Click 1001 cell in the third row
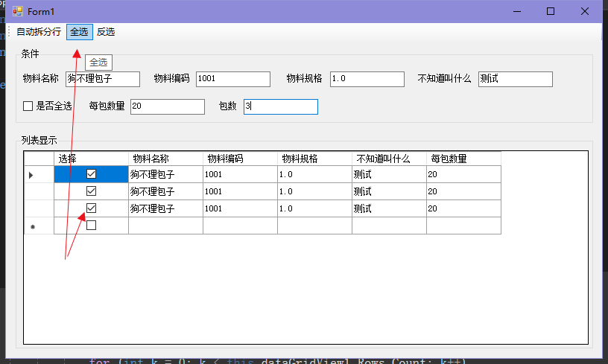 240,208
